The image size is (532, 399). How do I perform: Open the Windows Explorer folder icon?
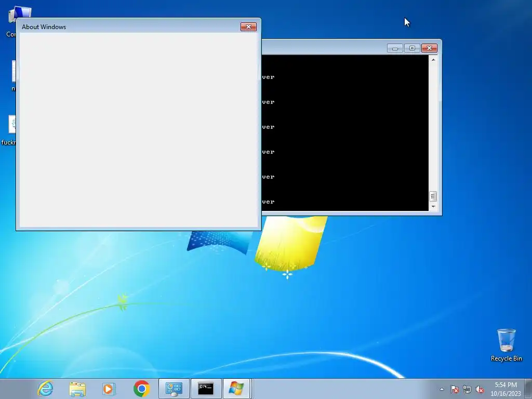[77, 389]
